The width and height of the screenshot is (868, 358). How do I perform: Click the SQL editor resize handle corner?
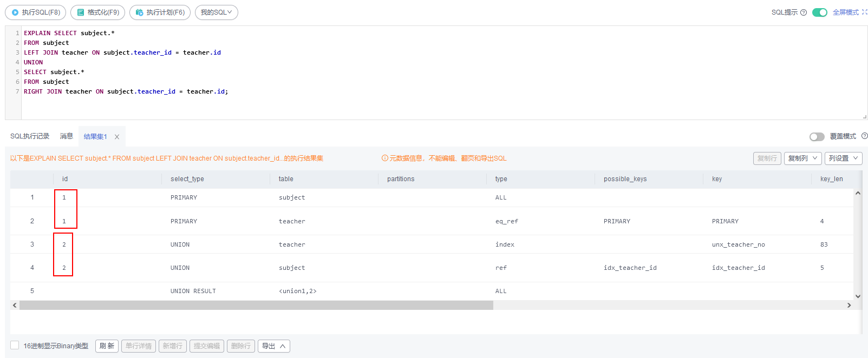865,117
